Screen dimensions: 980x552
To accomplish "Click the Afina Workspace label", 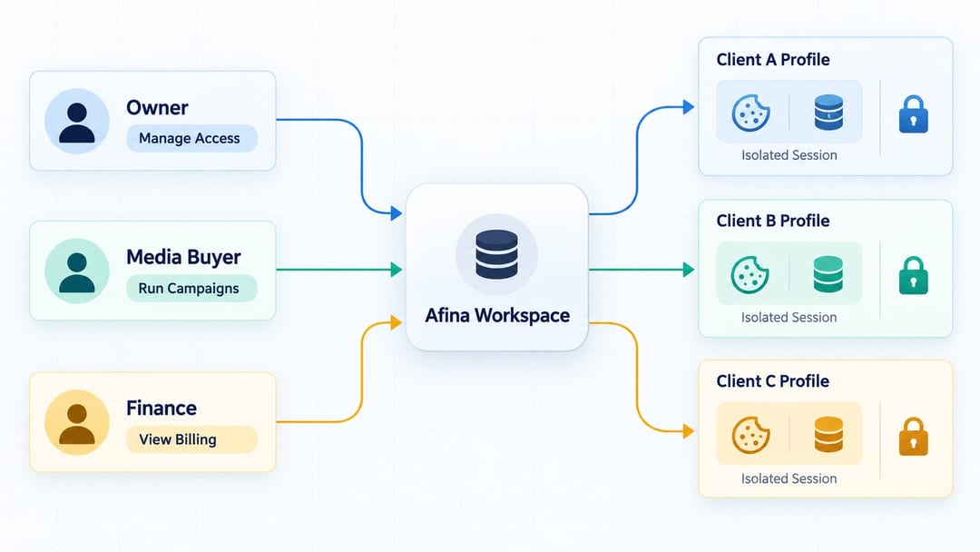I will pyautogui.click(x=497, y=315).
